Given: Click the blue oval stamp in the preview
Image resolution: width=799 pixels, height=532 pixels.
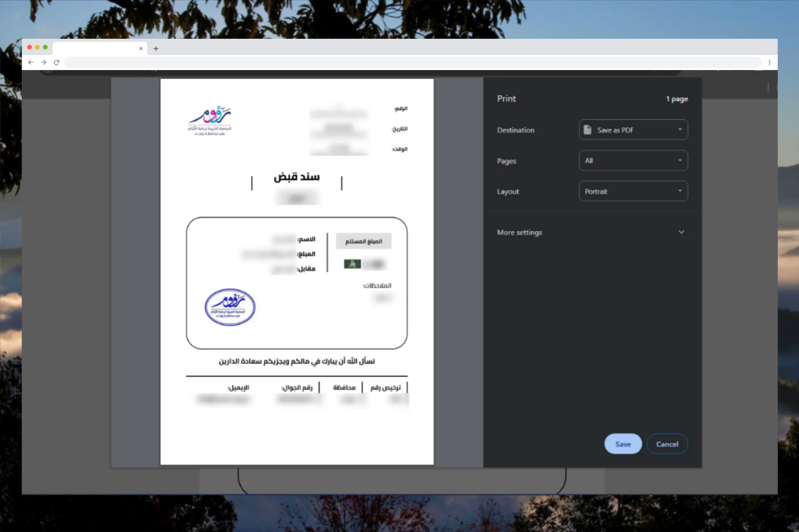Looking at the screenshot, I should 230,307.
